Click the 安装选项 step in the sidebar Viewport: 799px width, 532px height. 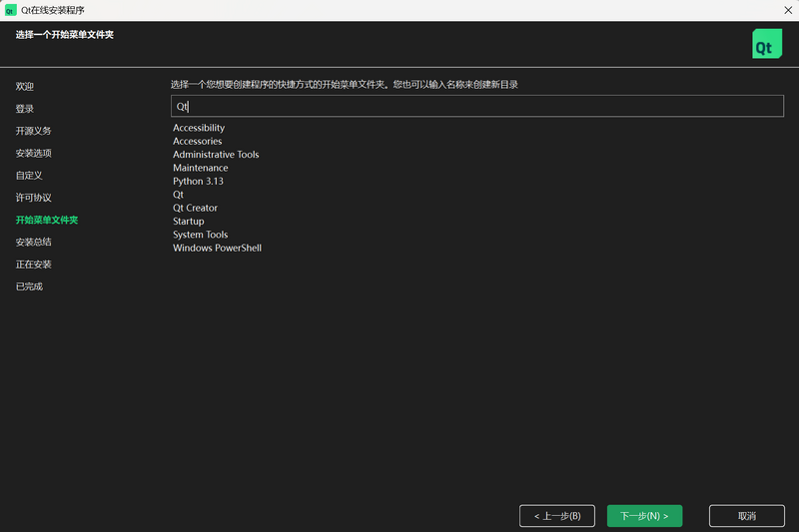pyautogui.click(x=33, y=154)
